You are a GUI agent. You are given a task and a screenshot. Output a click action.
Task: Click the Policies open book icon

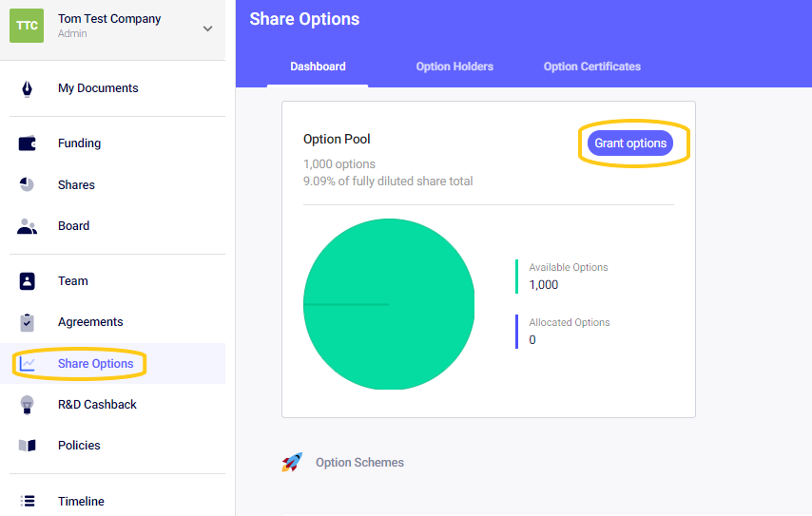pos(27,446)
